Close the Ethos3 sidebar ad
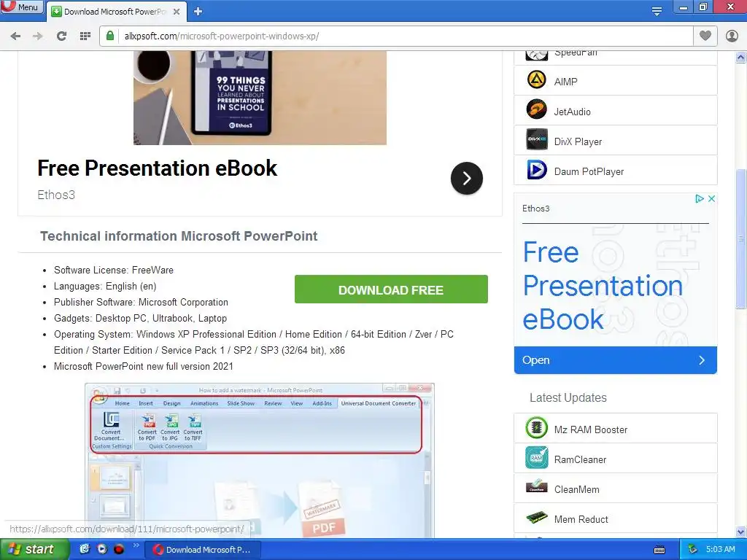Image resolution: width=747 pixels, height=560 pixels. point(711,198)
